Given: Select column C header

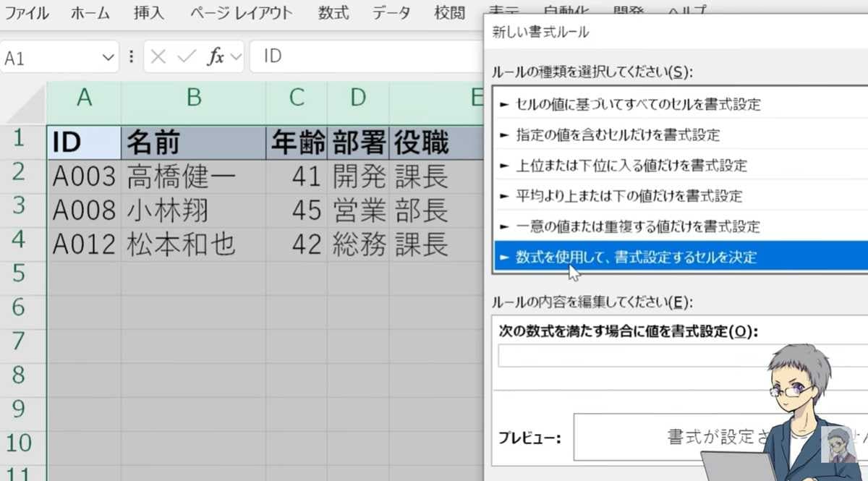Looking at the screenshot, I should pyautogui.click(x=297, y=98).
